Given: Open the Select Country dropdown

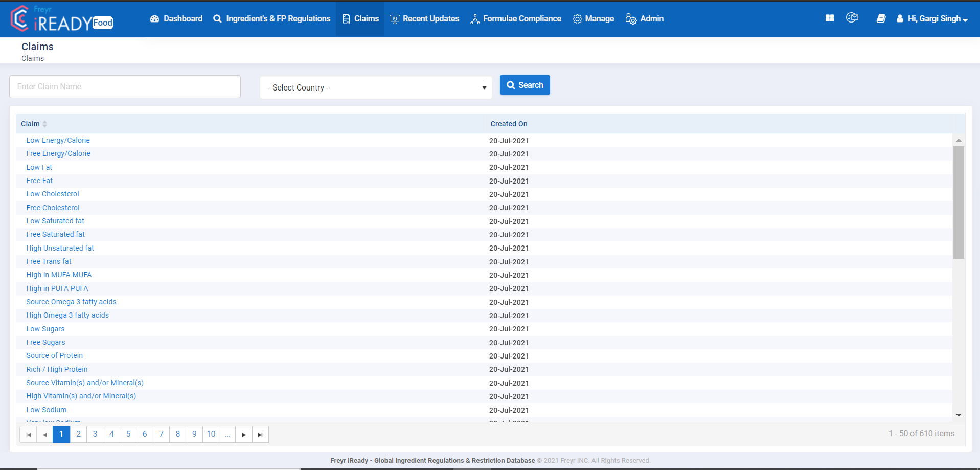Looking at the screenshot, I should coord(376,87).
